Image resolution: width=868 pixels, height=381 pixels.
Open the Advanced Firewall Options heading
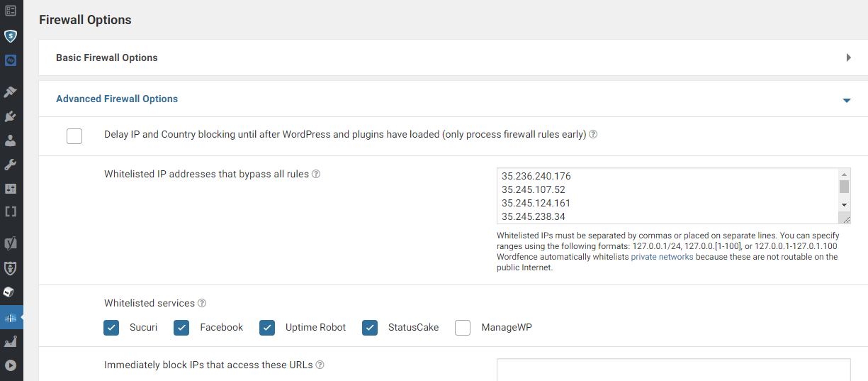coord(117,99)
